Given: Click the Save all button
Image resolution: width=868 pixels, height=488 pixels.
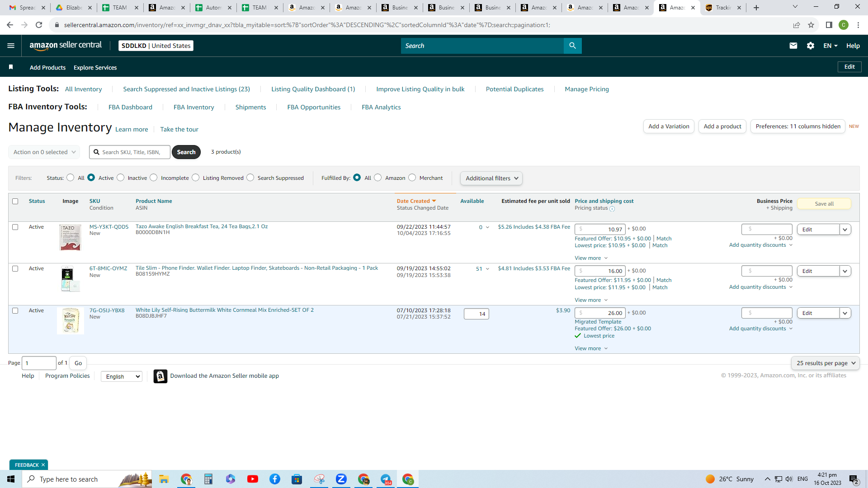Looking at the screenshot, I should pyautogui.click(x=824, y=204).
